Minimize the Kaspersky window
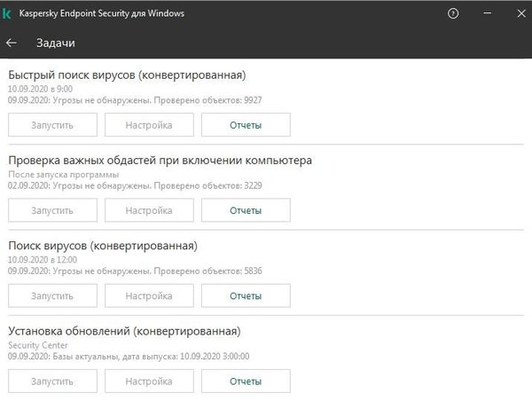532x401 pixels. tap(484, 13)
